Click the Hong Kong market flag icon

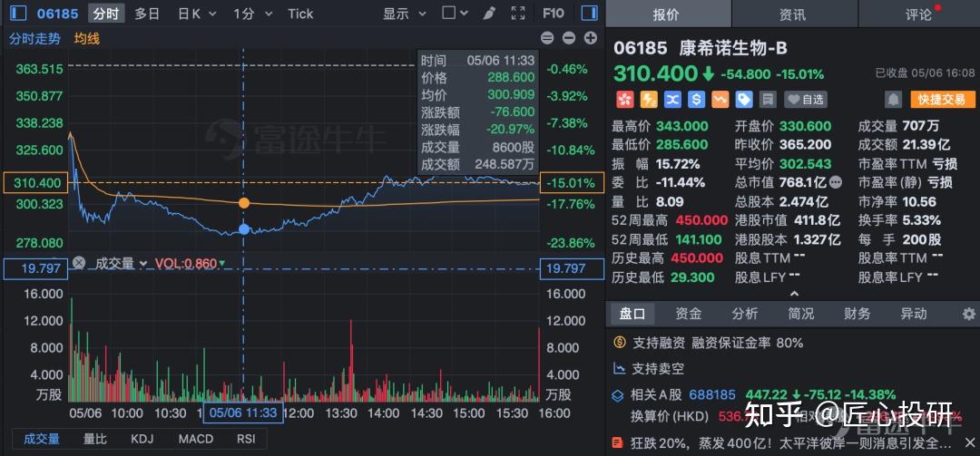pos(623,99)
